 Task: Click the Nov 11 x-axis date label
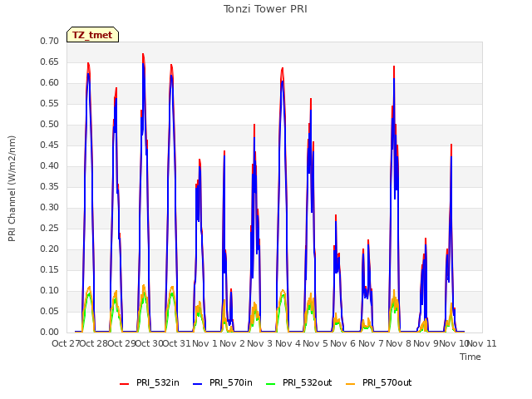point(482,343)
